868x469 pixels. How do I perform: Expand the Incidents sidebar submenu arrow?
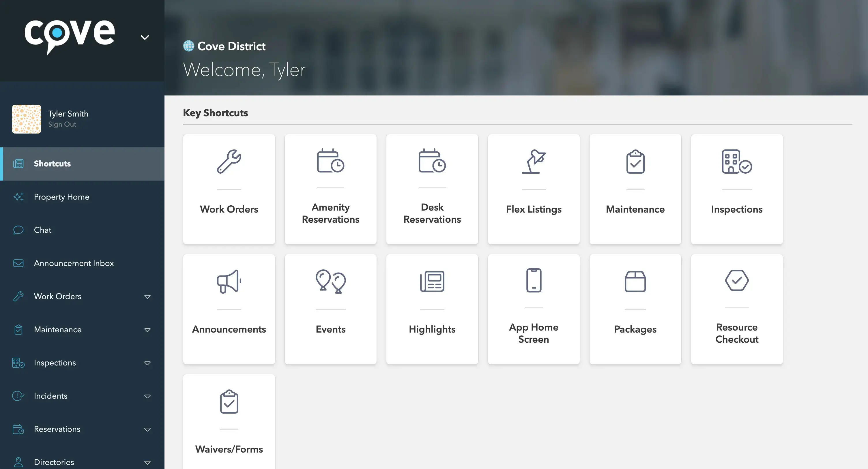tap(147, 396)
